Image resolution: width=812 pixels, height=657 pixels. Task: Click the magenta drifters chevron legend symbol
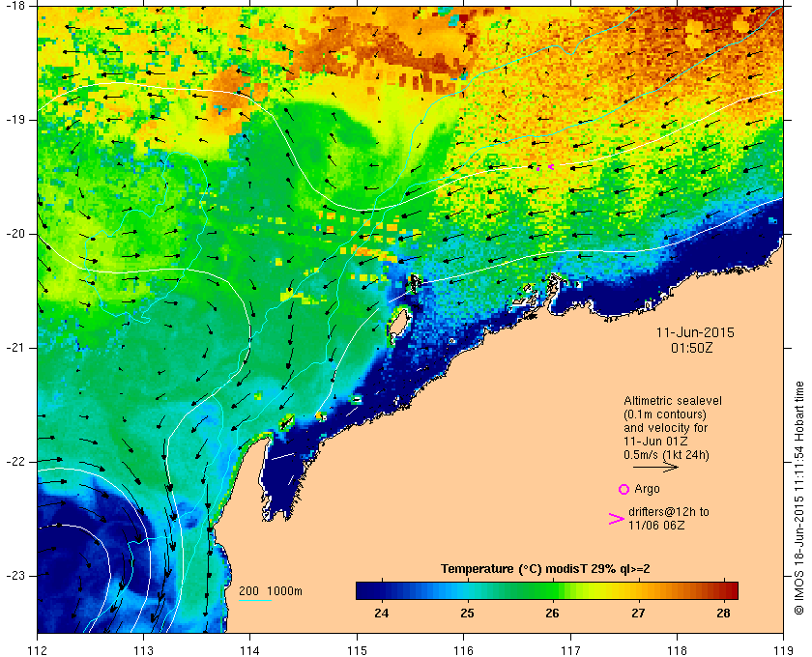click(616, 519)
